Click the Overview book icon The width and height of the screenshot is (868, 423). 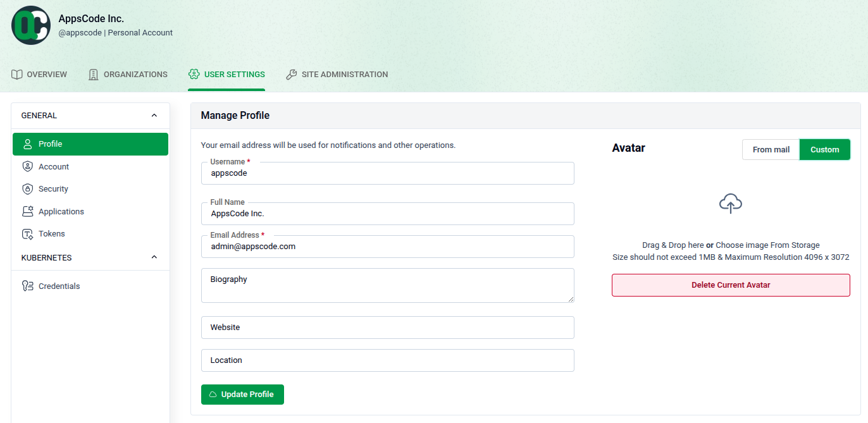17,75
